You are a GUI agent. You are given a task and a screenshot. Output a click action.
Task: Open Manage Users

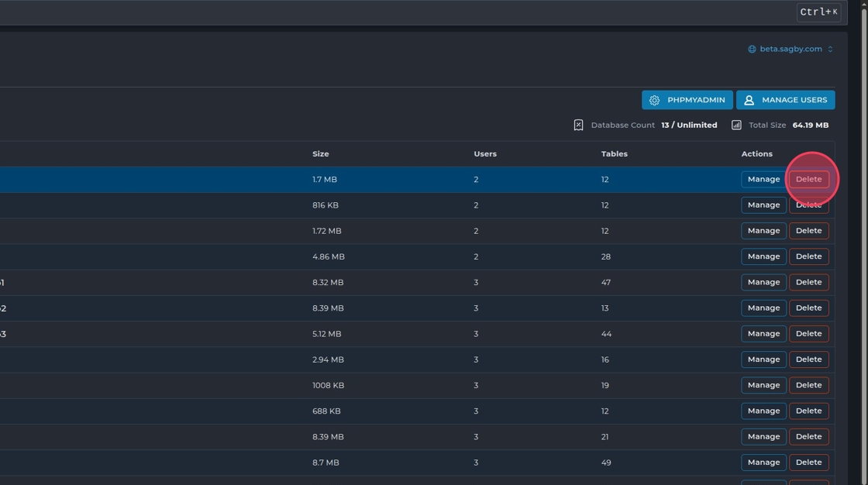(785, 100)
